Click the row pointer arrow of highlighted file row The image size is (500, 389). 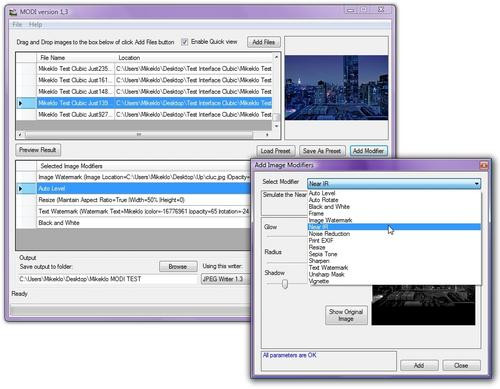[x=21, y=103]
